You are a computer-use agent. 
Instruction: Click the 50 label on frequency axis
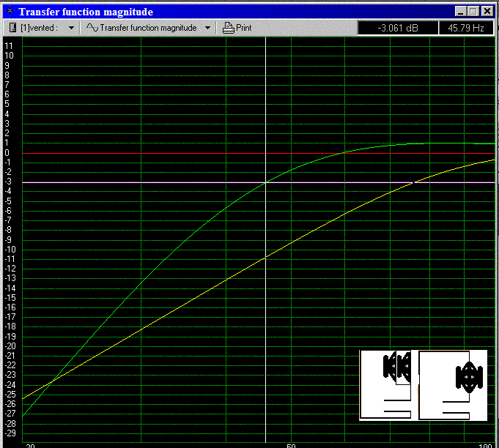click(x=291, y=446)
